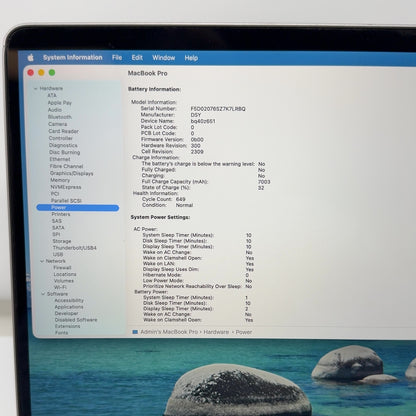416x416 pixels.
Task: Select Applications under Software
Action: pos(69,307)
